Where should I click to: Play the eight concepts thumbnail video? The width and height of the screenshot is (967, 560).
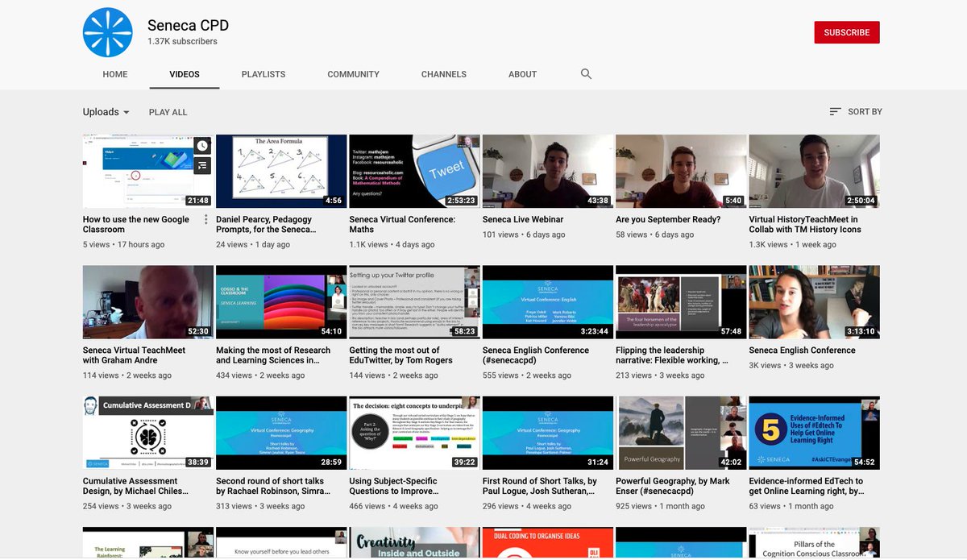415,433
